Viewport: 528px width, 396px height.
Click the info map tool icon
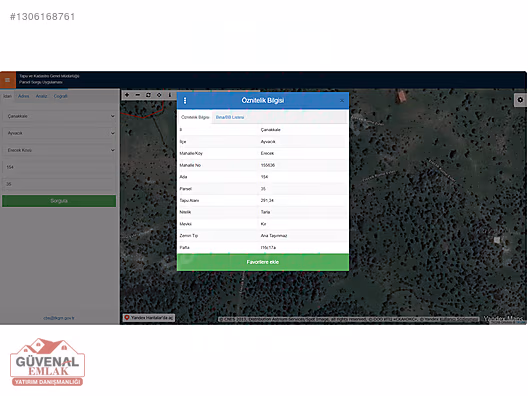[x=170, y=95]
